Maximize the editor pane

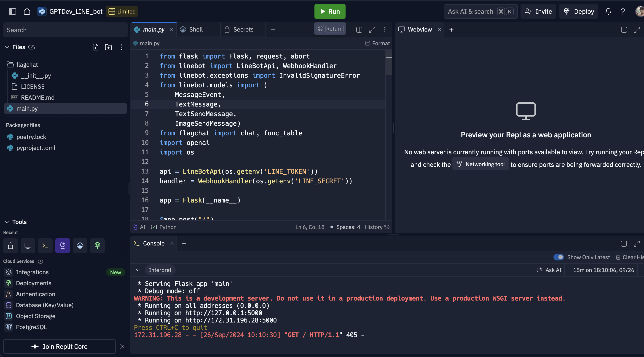372,29
